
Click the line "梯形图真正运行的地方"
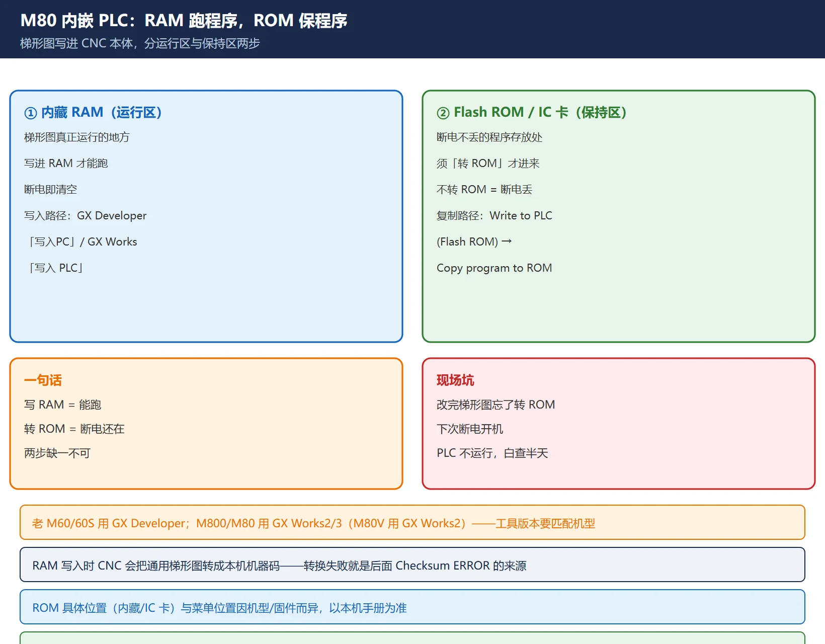point(76,137)
